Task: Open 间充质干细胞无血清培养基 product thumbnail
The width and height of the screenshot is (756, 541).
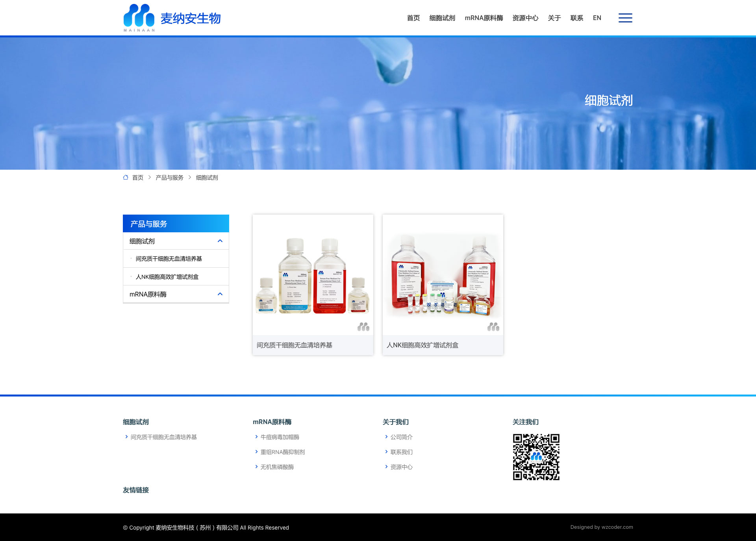Action: (x=313, y=276)
